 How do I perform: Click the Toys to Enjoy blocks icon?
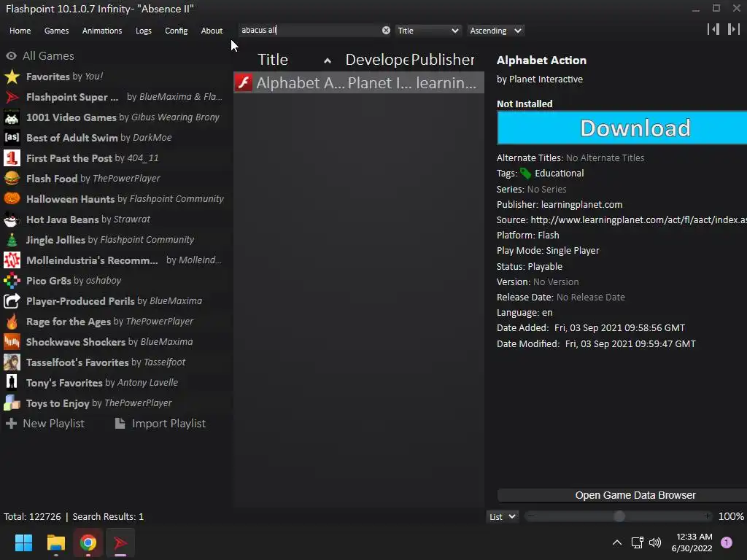12,403
